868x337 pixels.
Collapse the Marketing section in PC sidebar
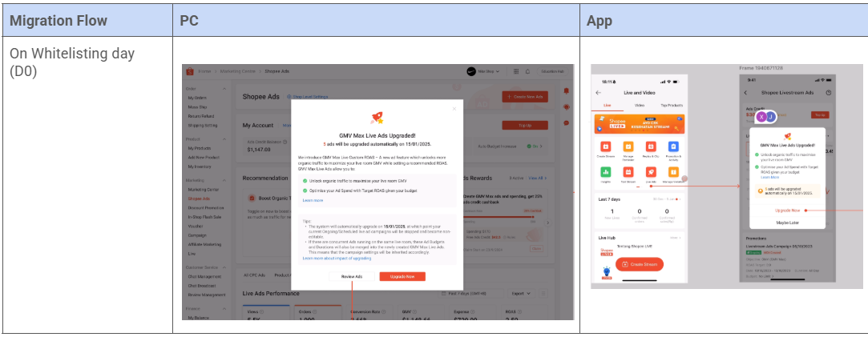click(224, 180)
